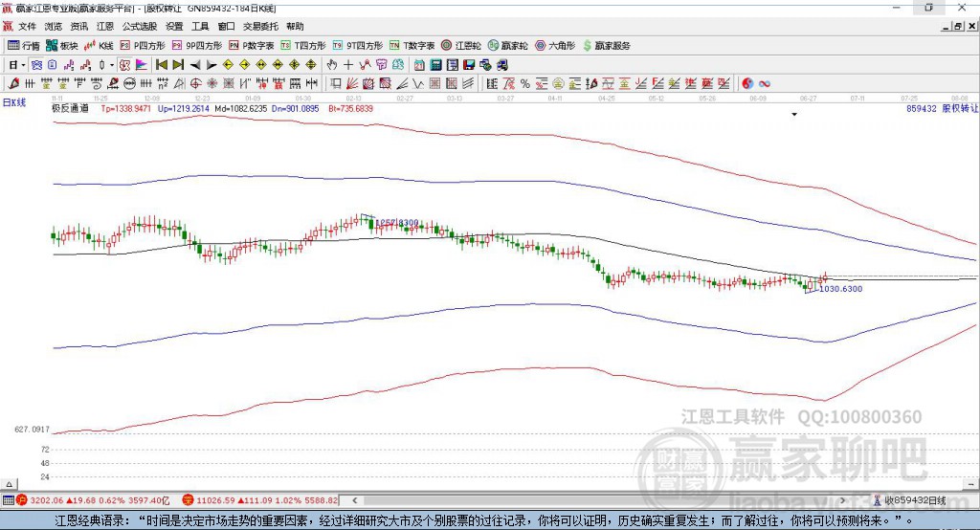This screenshot has width=980, height=530.
Task: Click the up-arrow button at bottom left
Action: pos(9,484)
